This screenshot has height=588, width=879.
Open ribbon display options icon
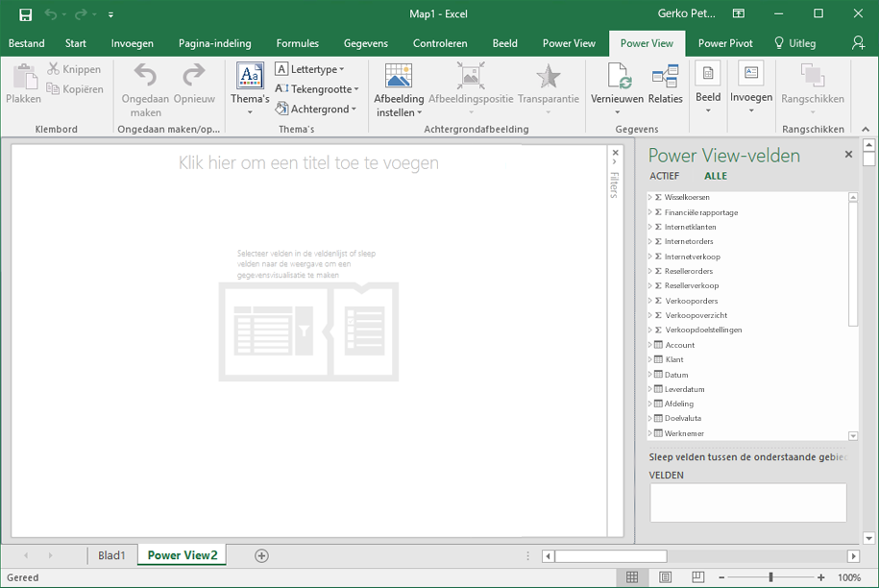click(x=739, y=13)
